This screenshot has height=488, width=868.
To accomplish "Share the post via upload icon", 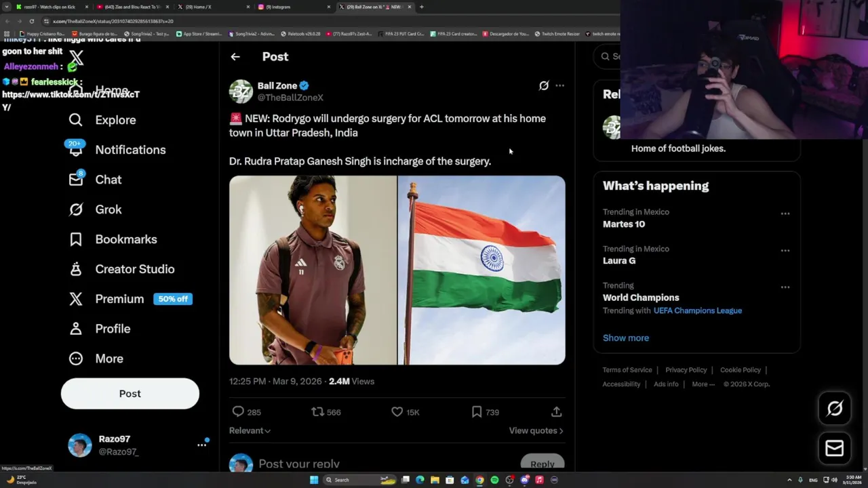I will (x=557, y=411).
